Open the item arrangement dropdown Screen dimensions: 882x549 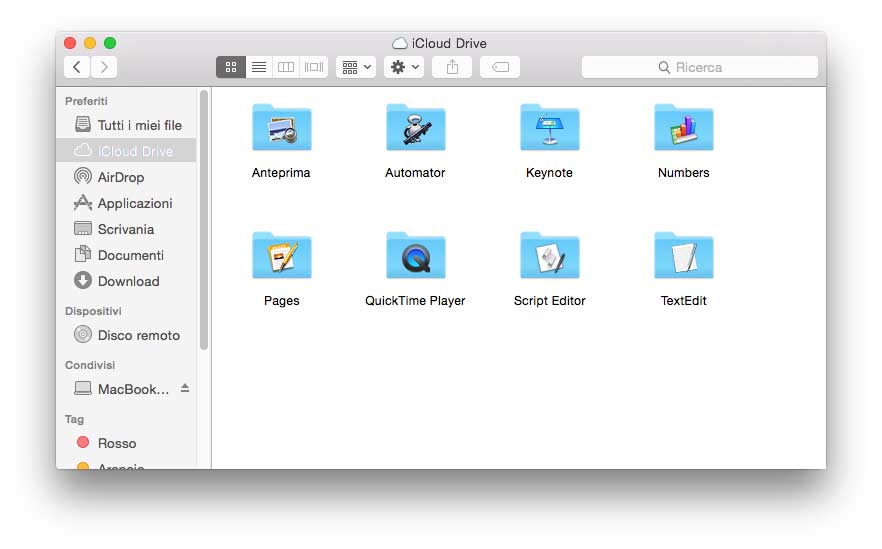coord(356,67)
